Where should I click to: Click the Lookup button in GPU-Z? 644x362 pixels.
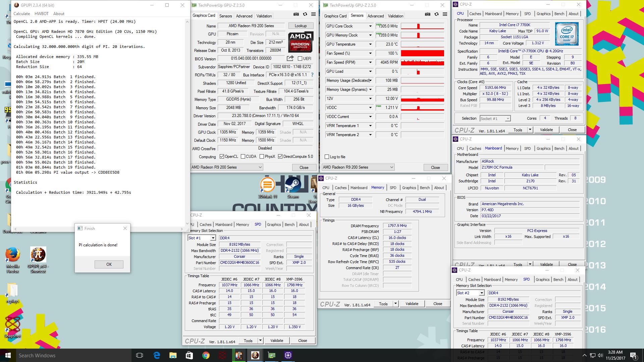coord(301,26)
